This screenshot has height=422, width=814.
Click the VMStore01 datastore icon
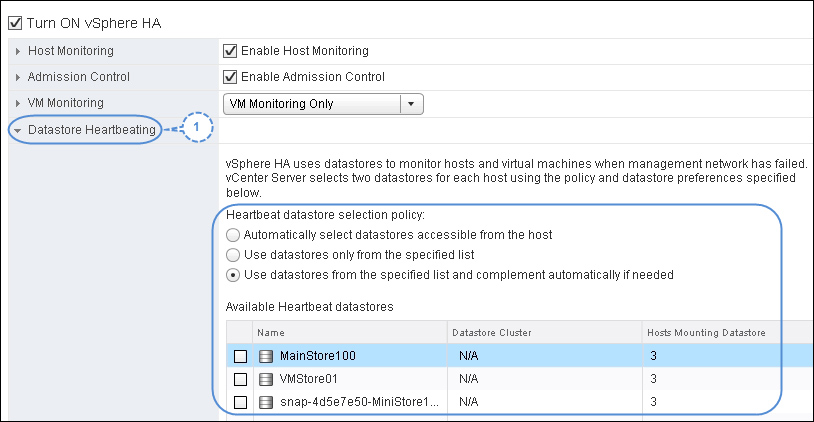[266, 379]
